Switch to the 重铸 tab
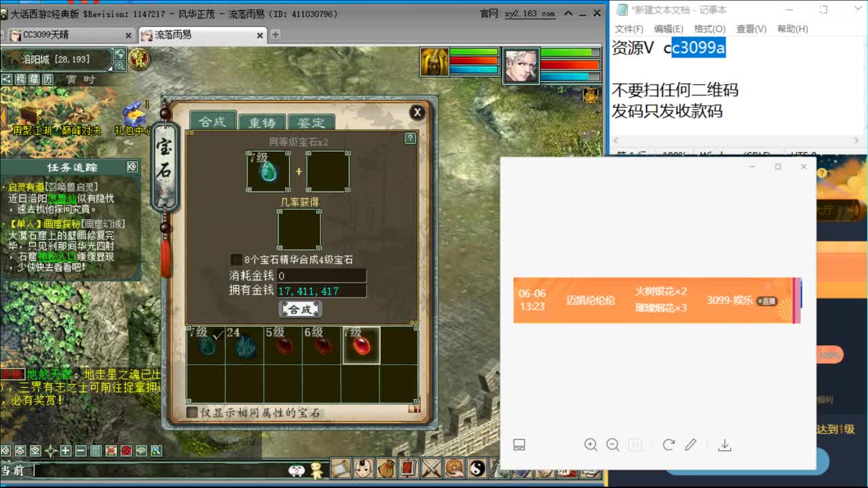Screen dimensions: 868x488 click(262, 123)
